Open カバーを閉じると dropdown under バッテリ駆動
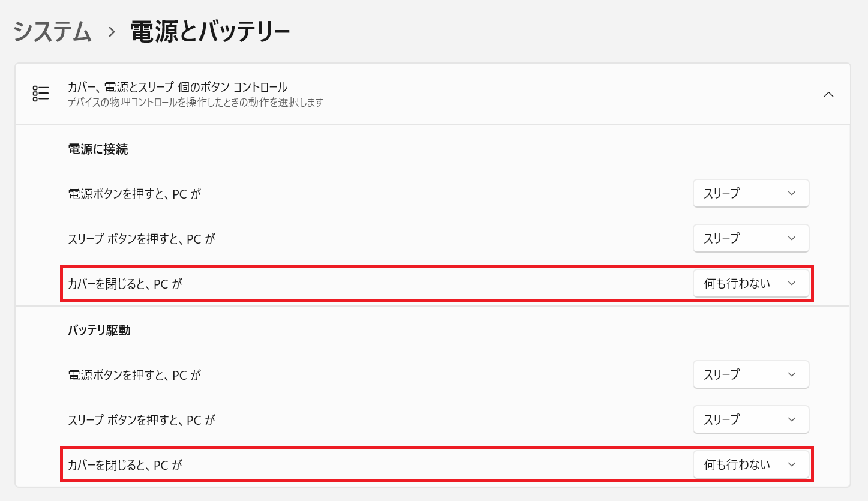The image size is (868, 501). [750, 464]
